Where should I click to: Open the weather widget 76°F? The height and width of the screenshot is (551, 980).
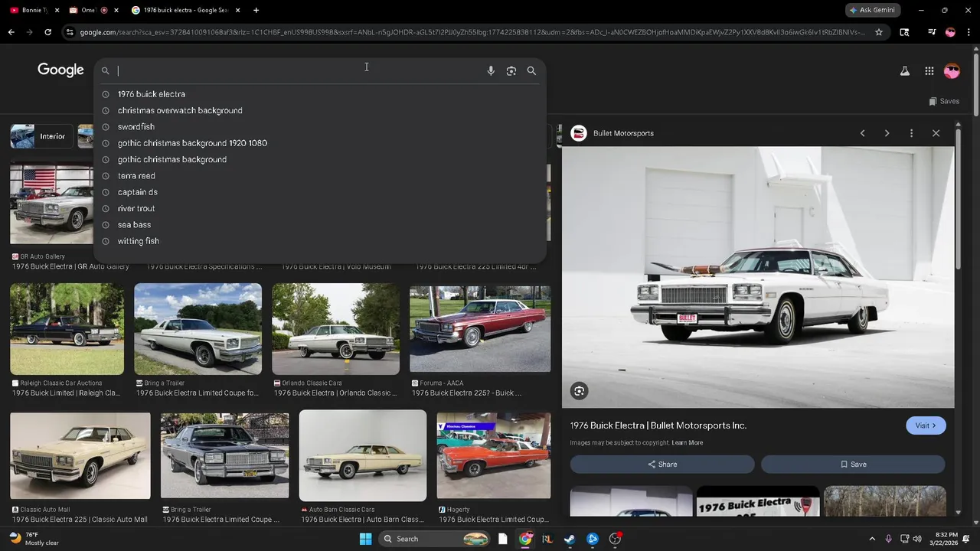point(34,539)
